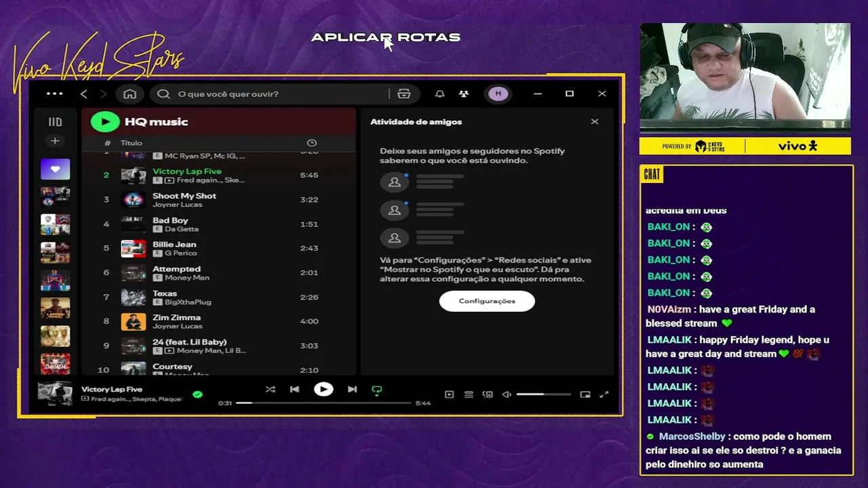The image size is (868, 488).
Task: Toggle shuffle playback
Action: [270, 390]
